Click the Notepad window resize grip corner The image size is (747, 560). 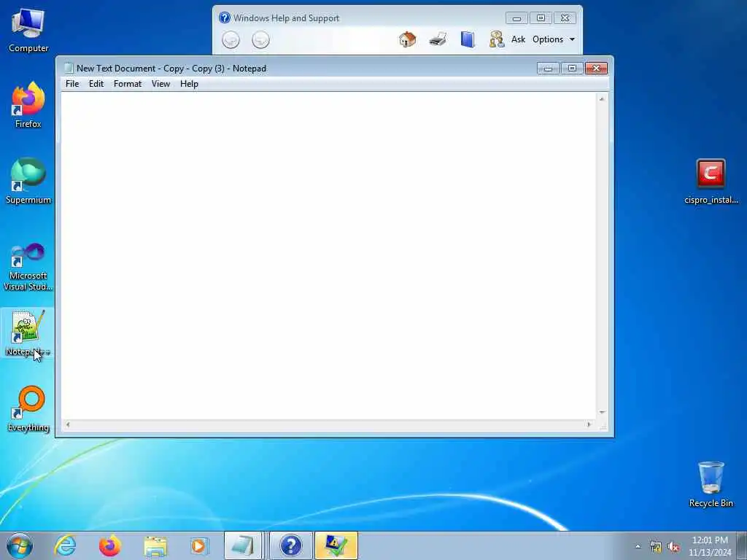603,427
